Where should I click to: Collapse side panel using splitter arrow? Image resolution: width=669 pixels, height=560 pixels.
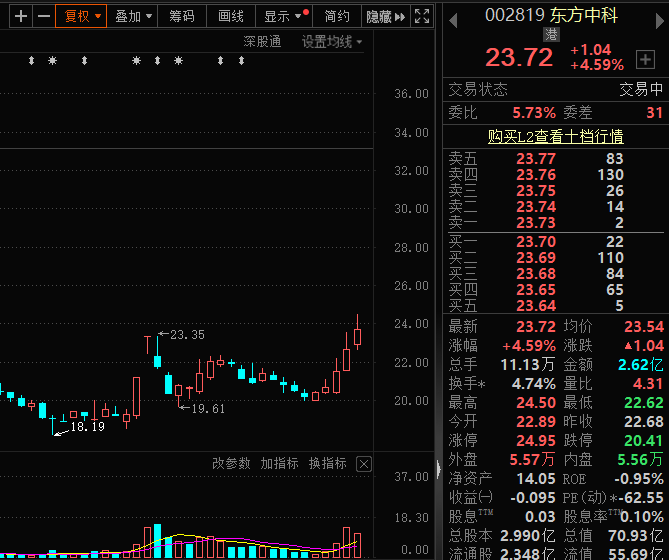[438, 468]
